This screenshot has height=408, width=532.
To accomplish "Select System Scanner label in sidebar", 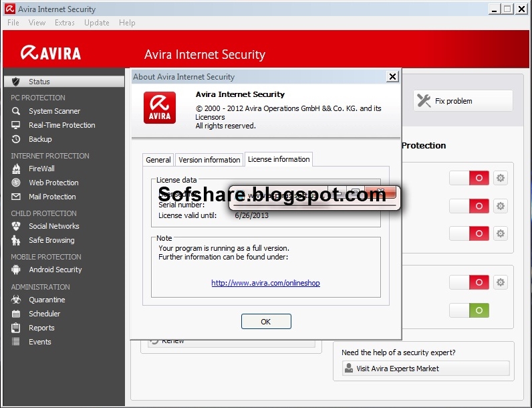I will pyautogui.click(x=54, y=111).
